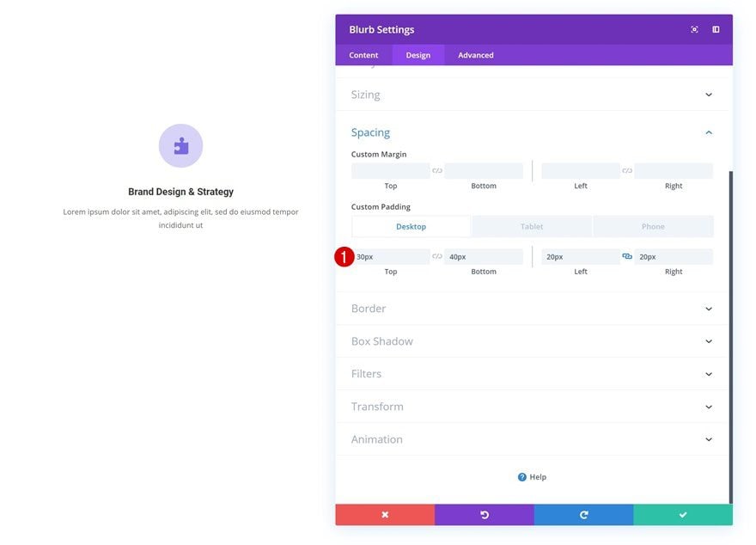This screenshot has height=545, width=756.
Task: Click the purple puzzle blurb icon
Action: (180, 145)
